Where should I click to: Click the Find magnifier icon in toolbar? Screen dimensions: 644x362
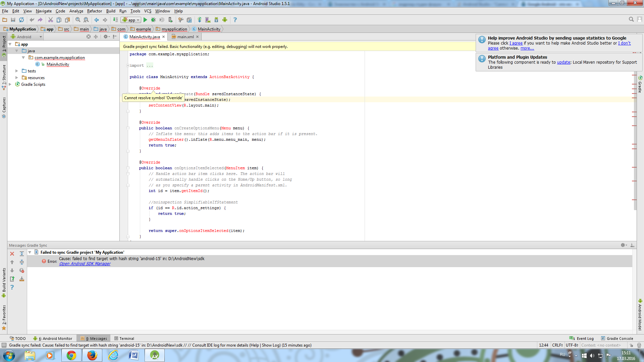pos(78,20)
